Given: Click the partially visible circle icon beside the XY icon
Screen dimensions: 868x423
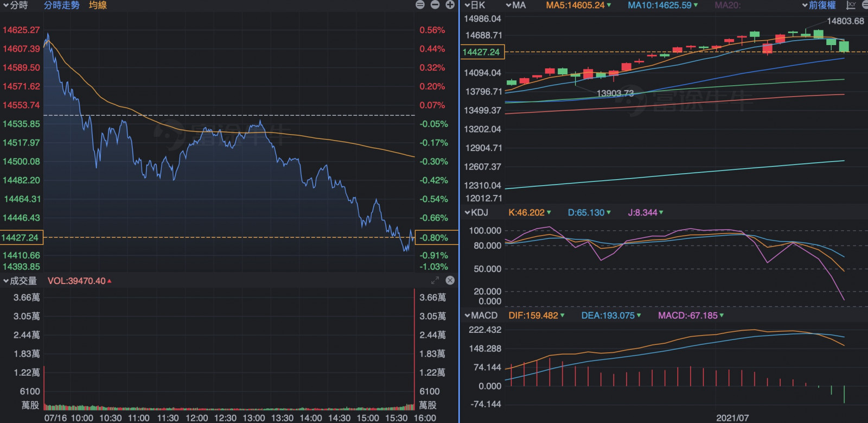Looking at the screenshot, I should [x=865, y=5].
